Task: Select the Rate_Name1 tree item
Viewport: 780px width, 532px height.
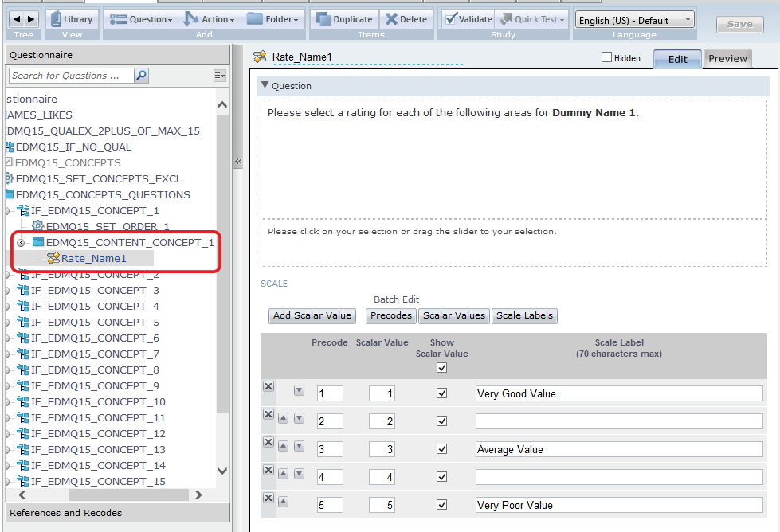Action: 93,259
